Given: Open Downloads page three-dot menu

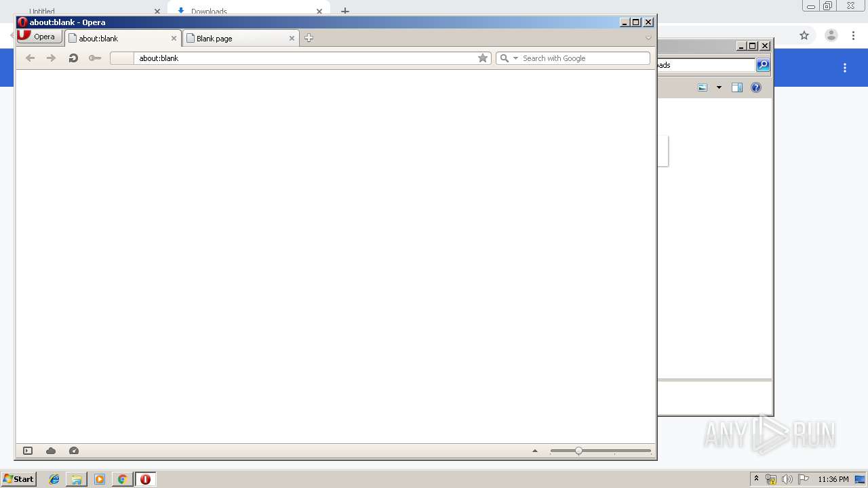Looking at the screenshot, I should 845,68.
